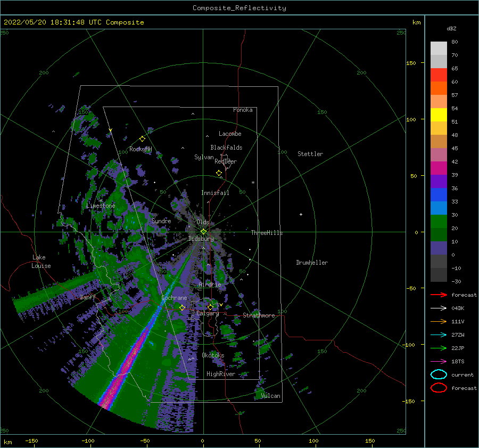Click the Didsbury label
The height and width of the screenshot is (448, 479).
point(201,239)
